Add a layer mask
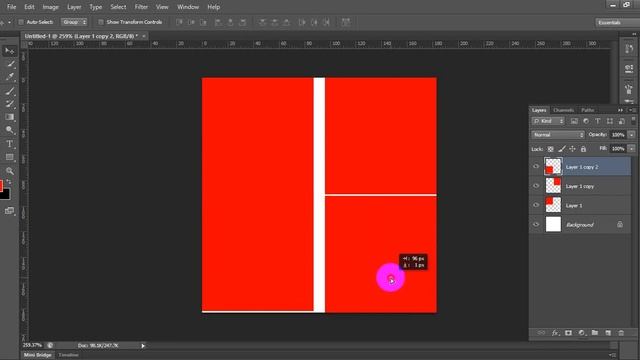The image size is (640, 360). [568, 333]
